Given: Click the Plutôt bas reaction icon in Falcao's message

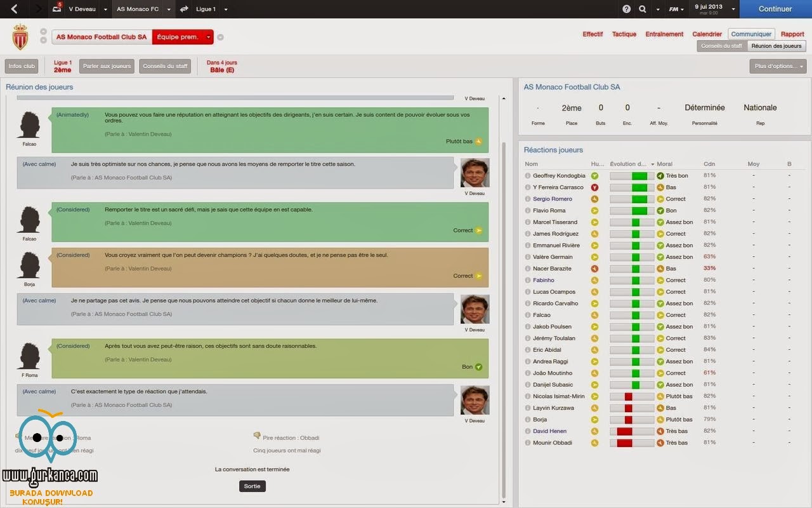Looking at the screenshot, I should (x=479, y=142).
